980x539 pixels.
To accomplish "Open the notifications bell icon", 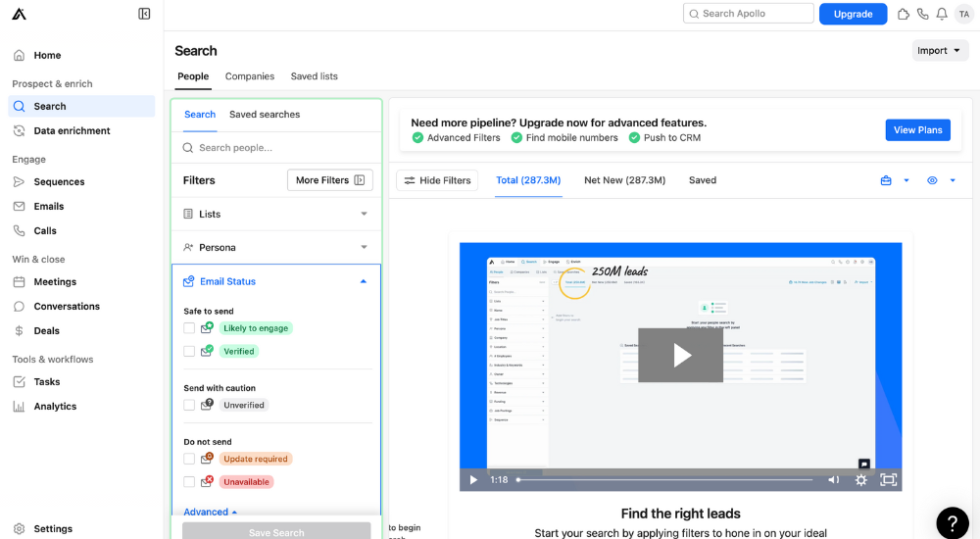I will click(941, 14).
